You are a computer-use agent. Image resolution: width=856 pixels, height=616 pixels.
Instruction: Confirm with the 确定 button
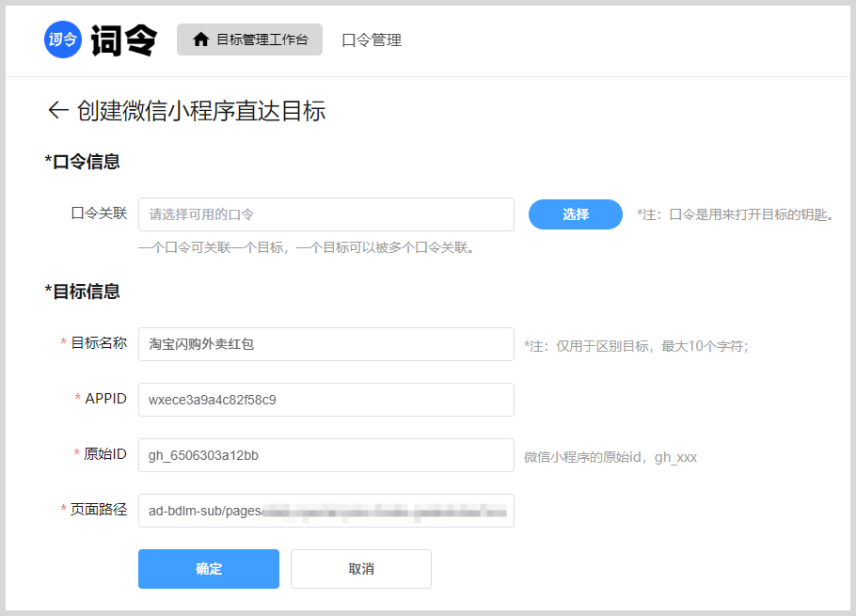tap(209, 569)
